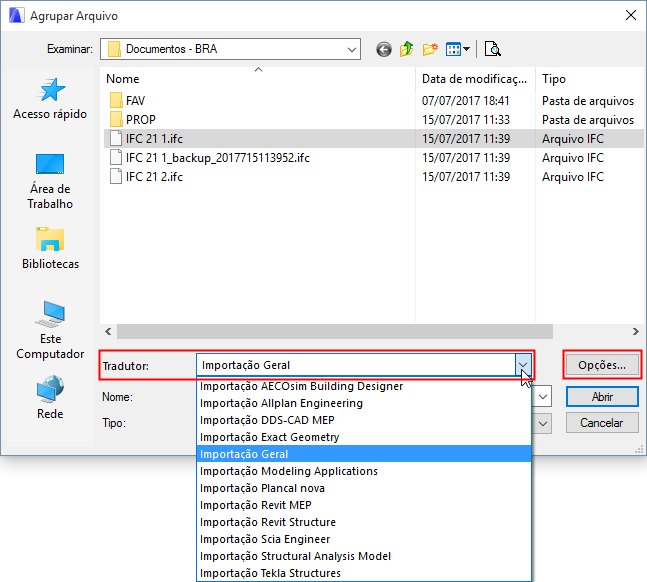Open Bibliotecas in the sidebar
647x582 pixels.
[50, 248]
